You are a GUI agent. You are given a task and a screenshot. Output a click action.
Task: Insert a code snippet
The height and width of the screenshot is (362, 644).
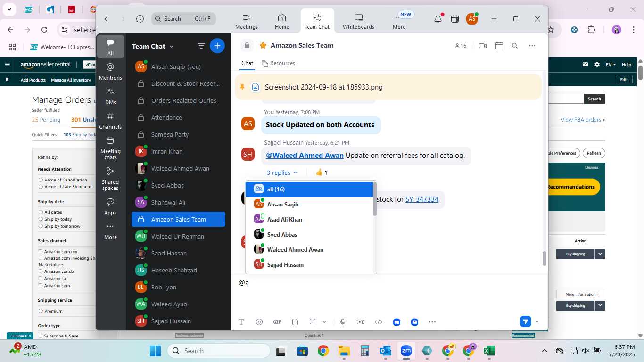[379, 322]
